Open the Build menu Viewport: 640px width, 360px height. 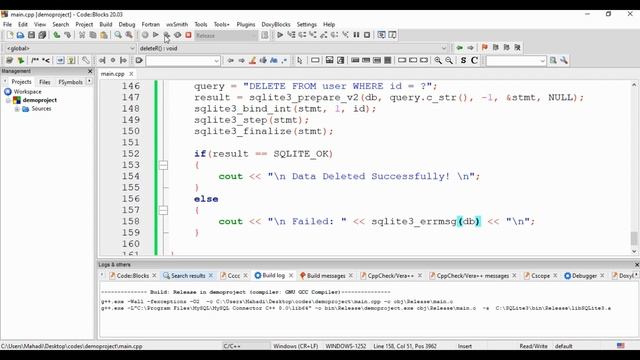[x=106, y=24]
